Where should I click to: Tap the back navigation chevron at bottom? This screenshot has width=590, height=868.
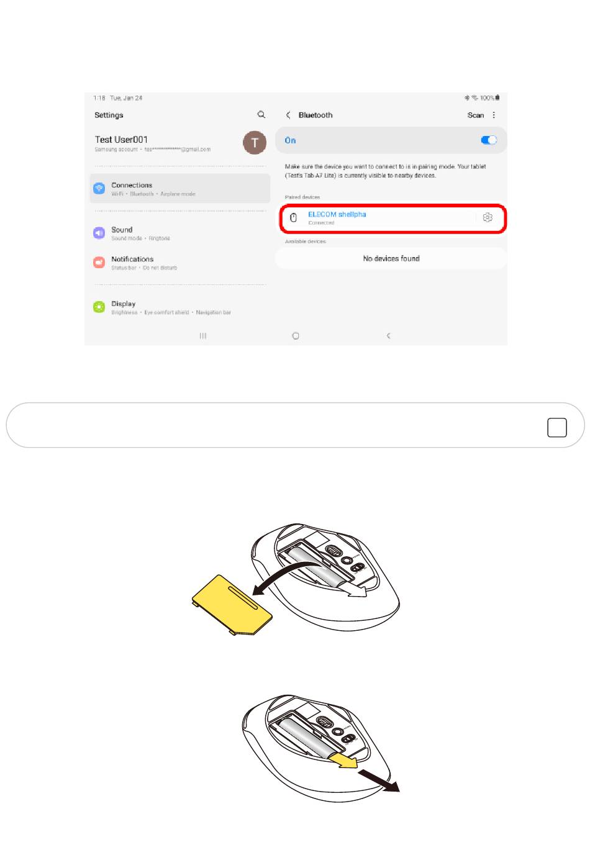click(389, 336)
